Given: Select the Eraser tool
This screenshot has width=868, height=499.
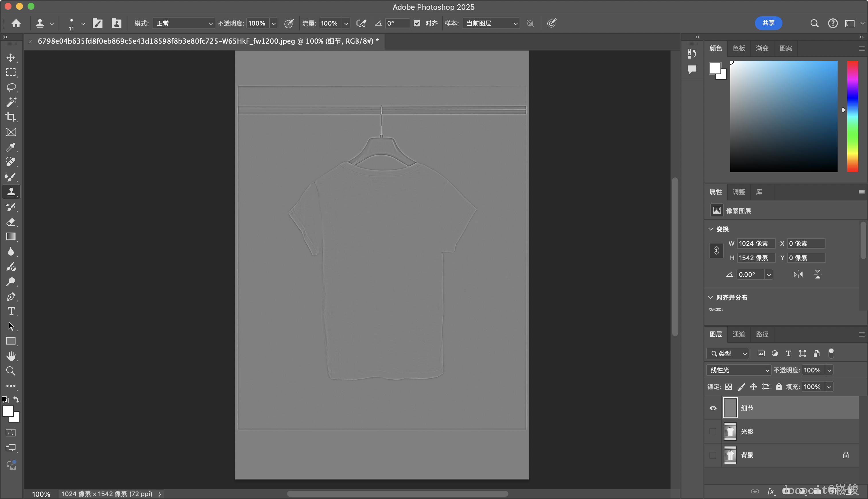Looking at the screenshot, I should click(x=11, y=222).
